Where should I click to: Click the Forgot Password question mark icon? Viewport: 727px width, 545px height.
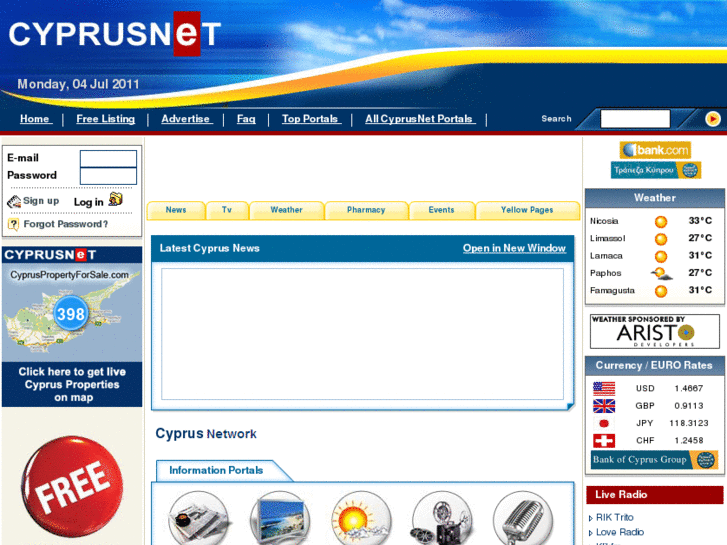click(13, 224)
